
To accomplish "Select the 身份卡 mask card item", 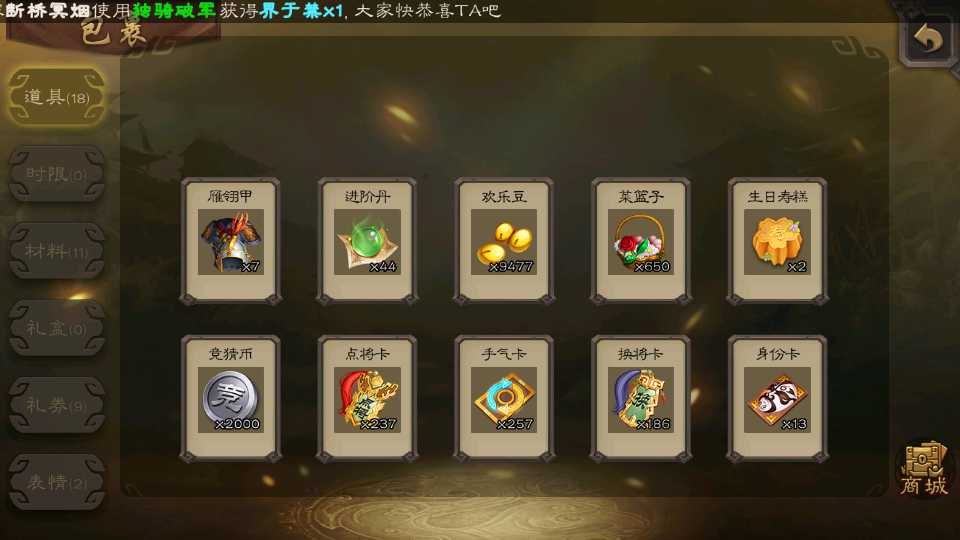I will [x=777, y=399].
